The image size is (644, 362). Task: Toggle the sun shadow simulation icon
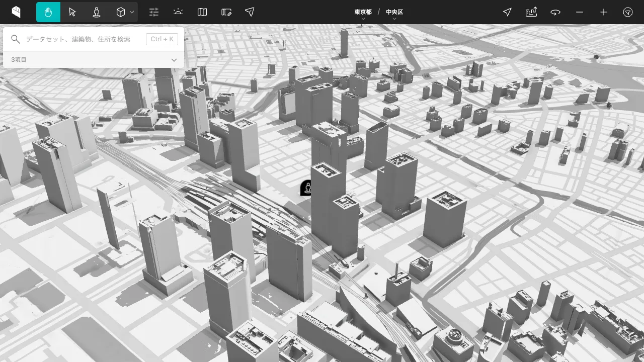[178, 12]
